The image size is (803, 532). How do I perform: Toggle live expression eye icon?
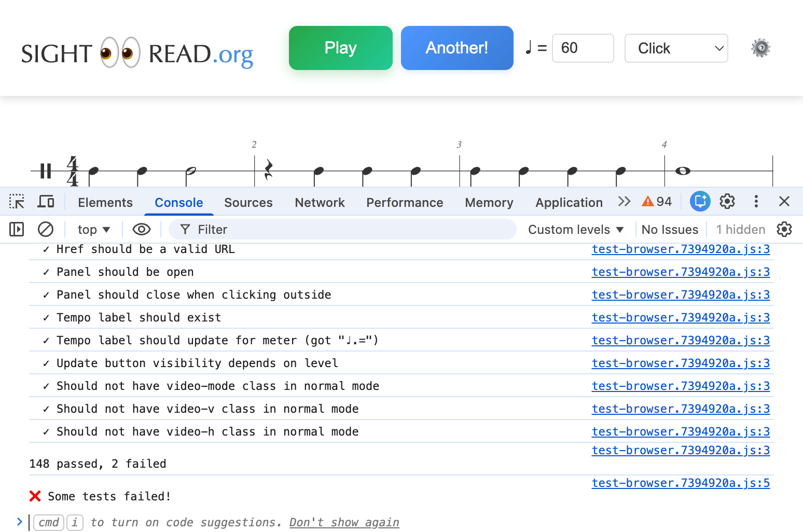point(141,229)
